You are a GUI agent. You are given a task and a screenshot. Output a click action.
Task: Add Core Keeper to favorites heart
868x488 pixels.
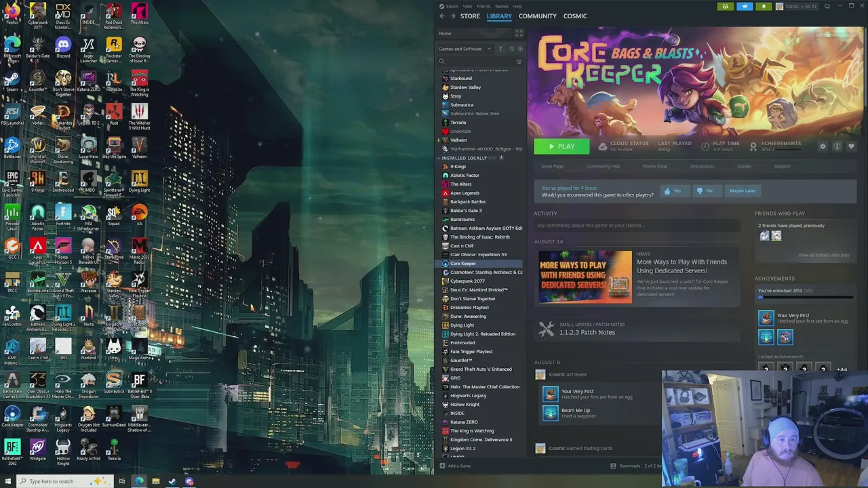[x=851, y=146]
